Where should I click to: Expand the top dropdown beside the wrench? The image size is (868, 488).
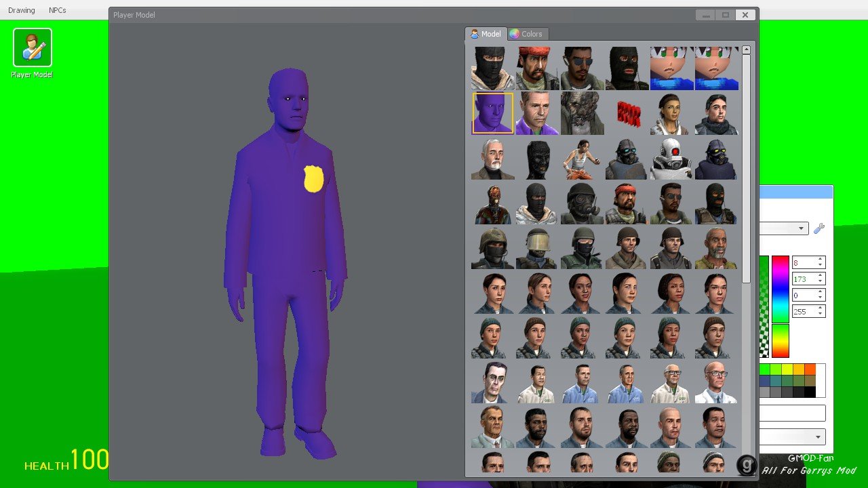pos(785,228)
